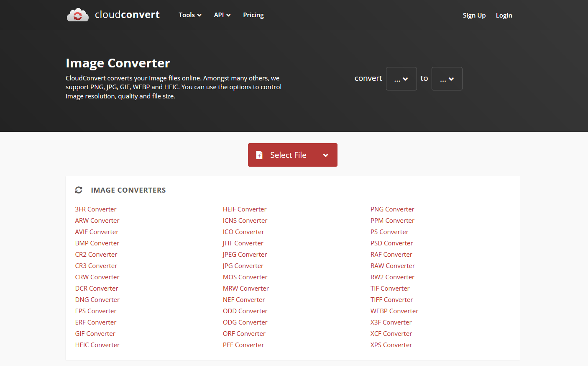
Task: Open the ICNS Converter link
Action: tap(245, 221)
